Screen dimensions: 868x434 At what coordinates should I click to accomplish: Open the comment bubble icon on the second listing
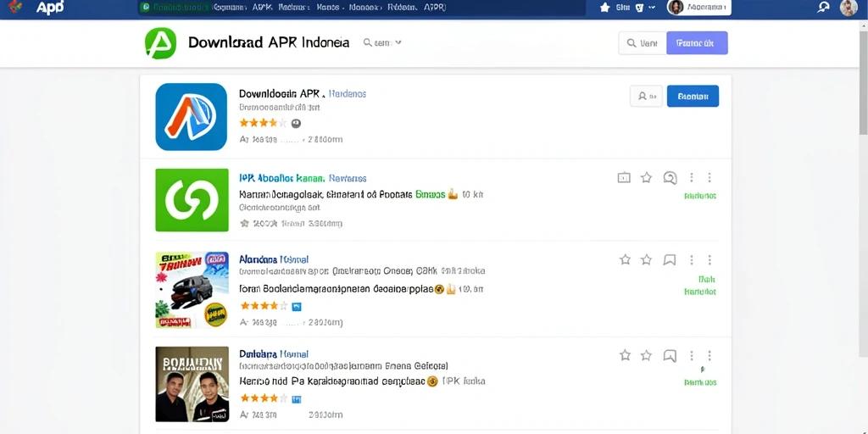tap(670, 178)
